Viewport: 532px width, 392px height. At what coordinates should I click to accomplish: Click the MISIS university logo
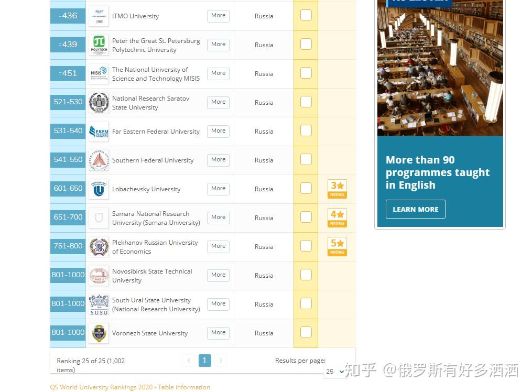coord(99,73)
